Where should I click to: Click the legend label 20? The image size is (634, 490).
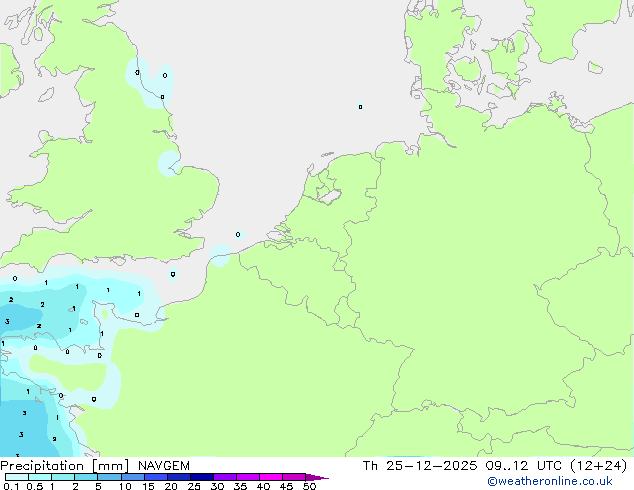pyautogui.click(x=171, y=486)
